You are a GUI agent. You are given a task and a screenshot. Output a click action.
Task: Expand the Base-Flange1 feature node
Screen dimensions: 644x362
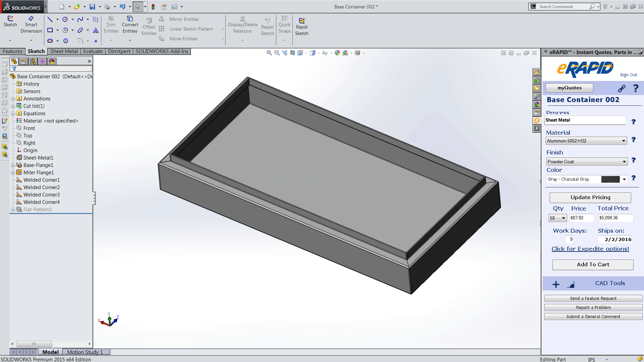pyautogui.click(x=13, y=165)
